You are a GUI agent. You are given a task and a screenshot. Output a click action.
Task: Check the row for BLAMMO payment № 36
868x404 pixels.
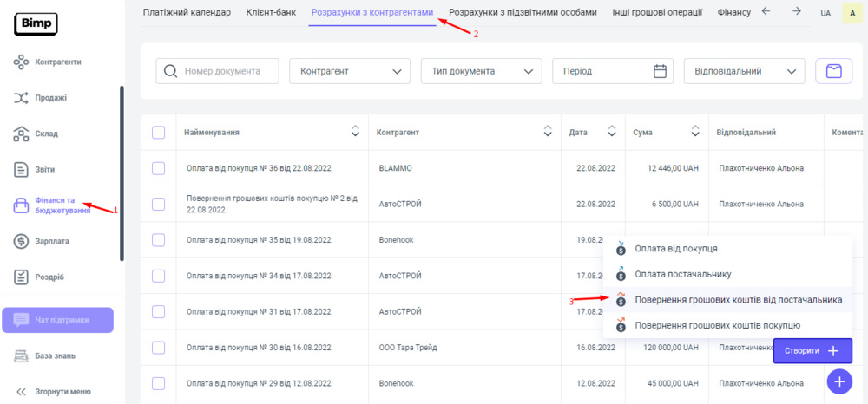[158, 168]
